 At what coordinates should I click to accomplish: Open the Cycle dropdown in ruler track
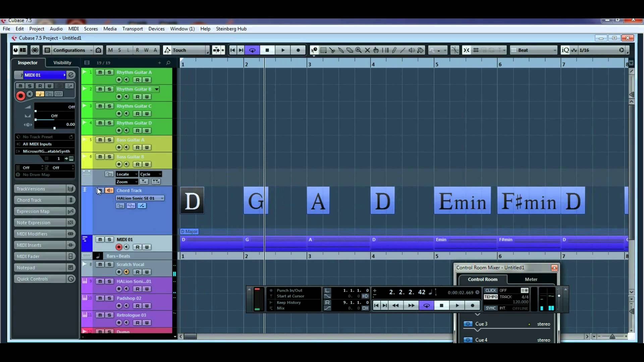pos(151,174)
